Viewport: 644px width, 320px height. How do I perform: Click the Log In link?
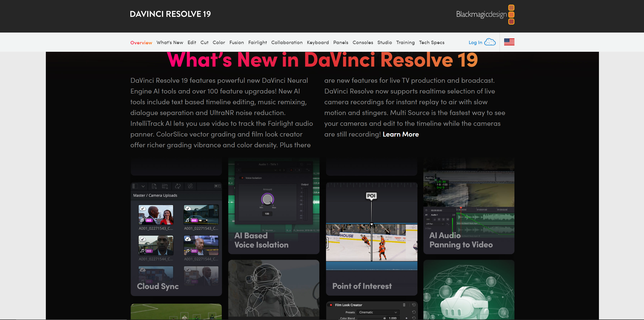tap(475, 43)
